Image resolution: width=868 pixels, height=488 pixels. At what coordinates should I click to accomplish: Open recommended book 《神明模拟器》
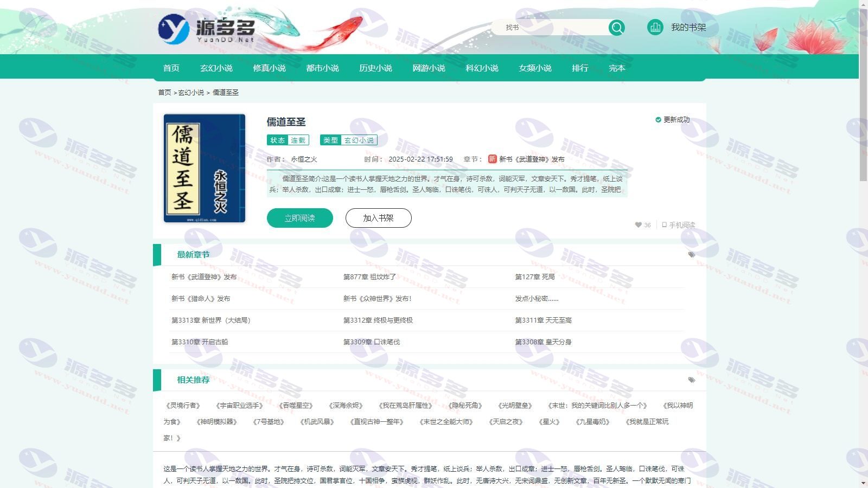pyautogui.click(x=217, y=422)
